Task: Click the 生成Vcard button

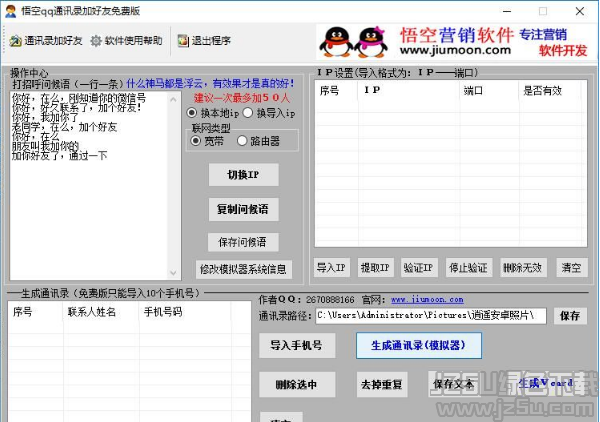Action: (x=546, y=383)
